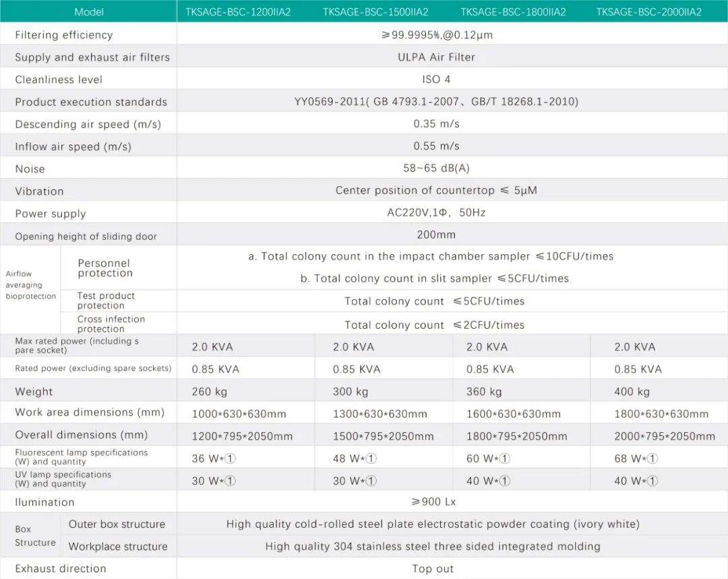Click the 1500*795*2050mm overall dimensions cell
Screen dimensions: 728x579
coord(383,436)
